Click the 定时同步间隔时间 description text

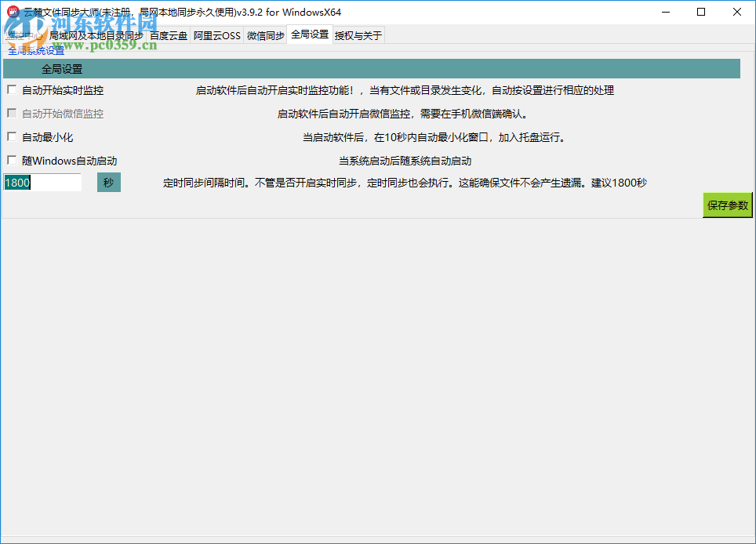(x=405, y=183)
